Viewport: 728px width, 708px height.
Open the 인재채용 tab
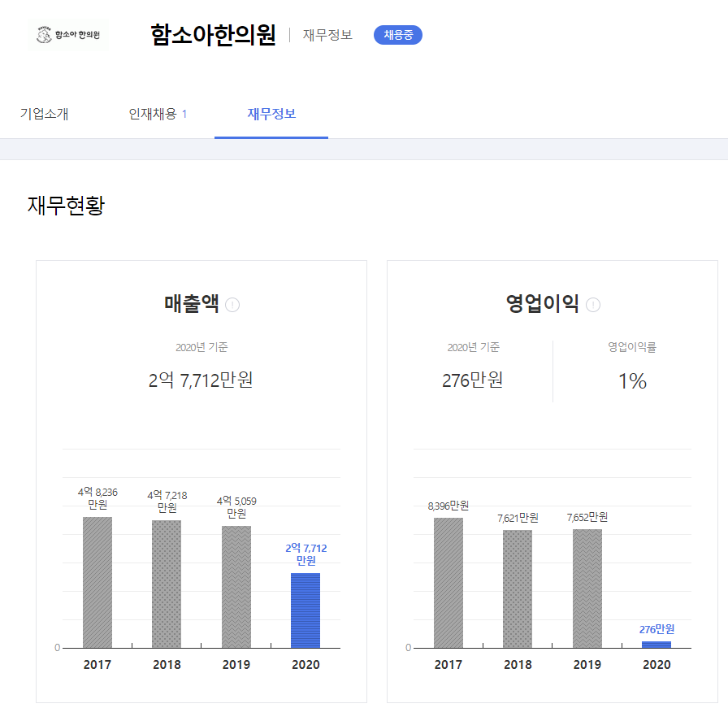[158, 114]
